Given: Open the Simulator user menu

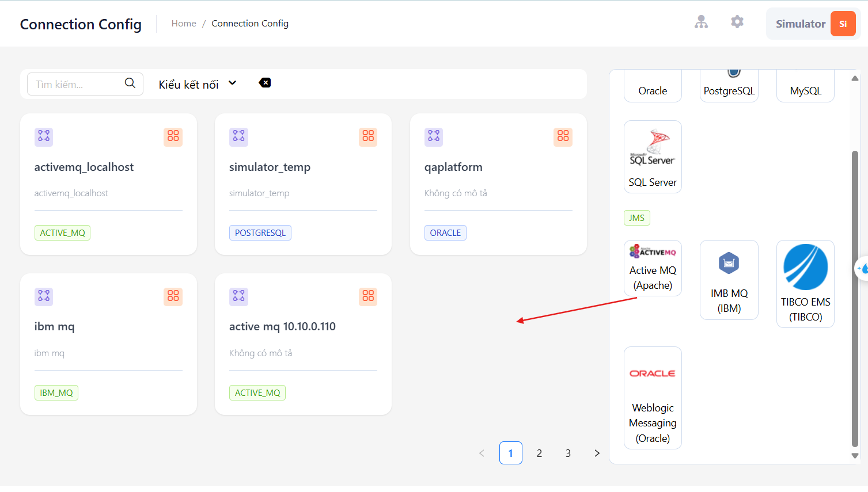Looking at the screenshot, I should (813, 24).
